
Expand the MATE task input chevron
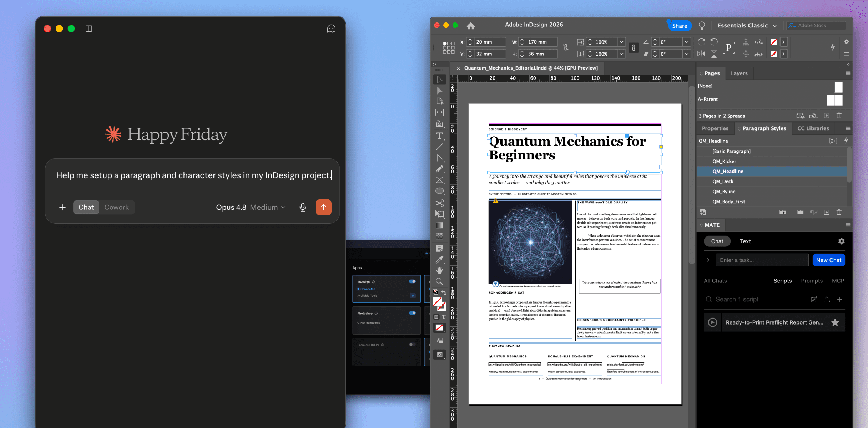[708, 260]
